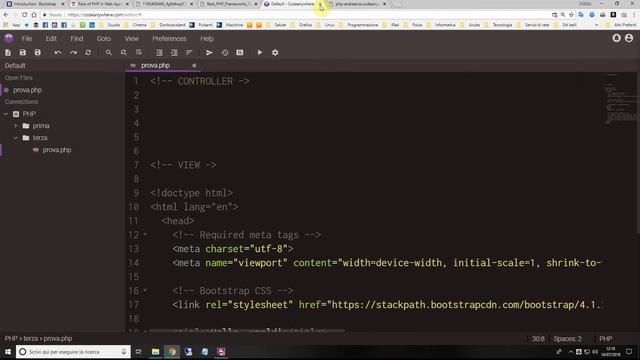Image resolution: width=640 pixels, height=360 pixels.
Task: Bookmark the page with the star icon
Action: pos(571,15)
